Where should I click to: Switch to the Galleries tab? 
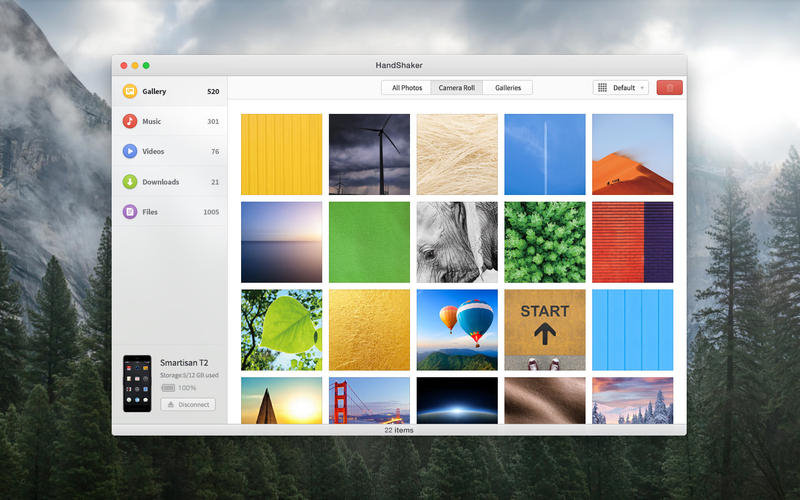[x=508, y=88]
